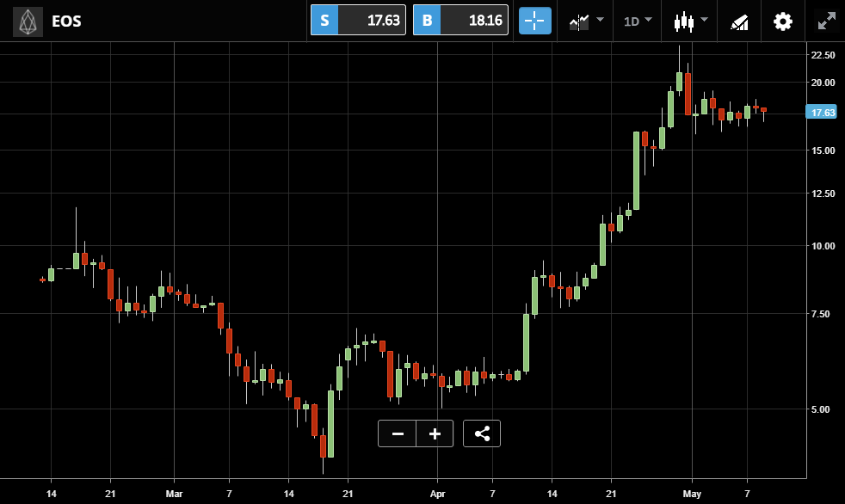This screenshot has width=845, height=504.
Task: Share the chart via share icon
Action: 482,433
